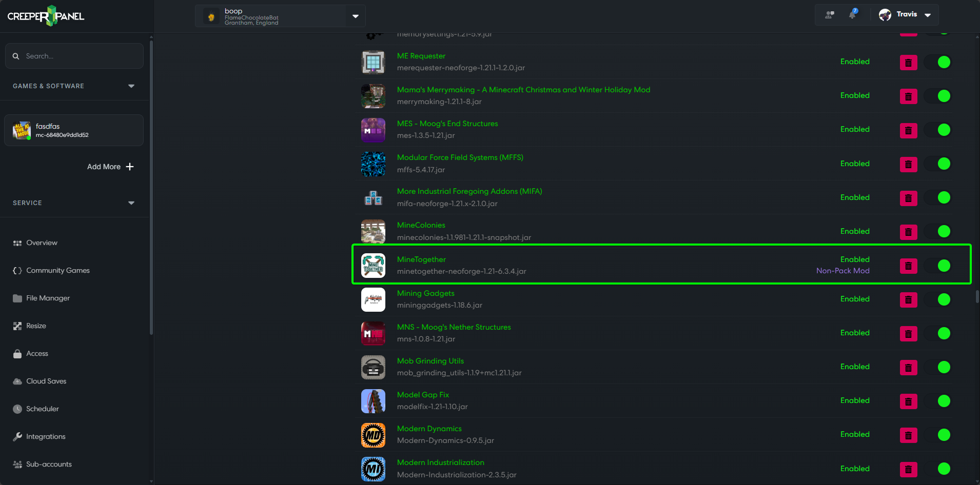This screenshot has width=980, height=485.
Task: Disable the MineColonies mod switch
Action: pyautogui.click(x=937, y=231)
